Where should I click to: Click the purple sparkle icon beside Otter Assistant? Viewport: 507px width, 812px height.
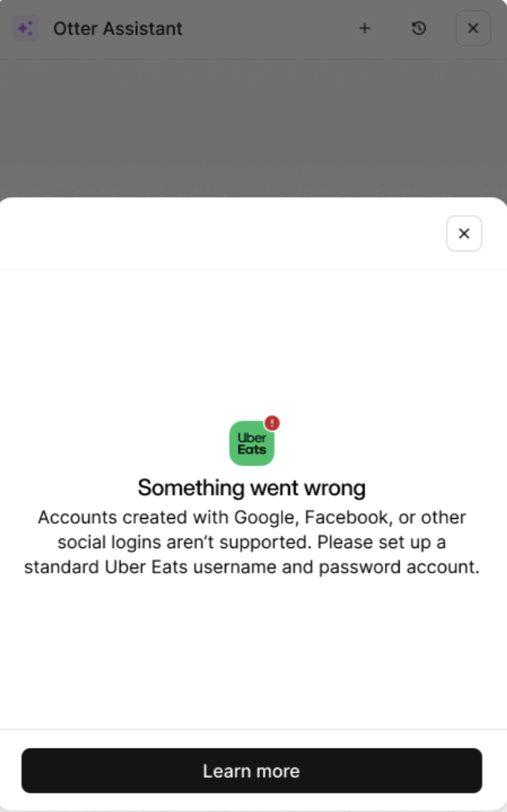tap(25, 28)
